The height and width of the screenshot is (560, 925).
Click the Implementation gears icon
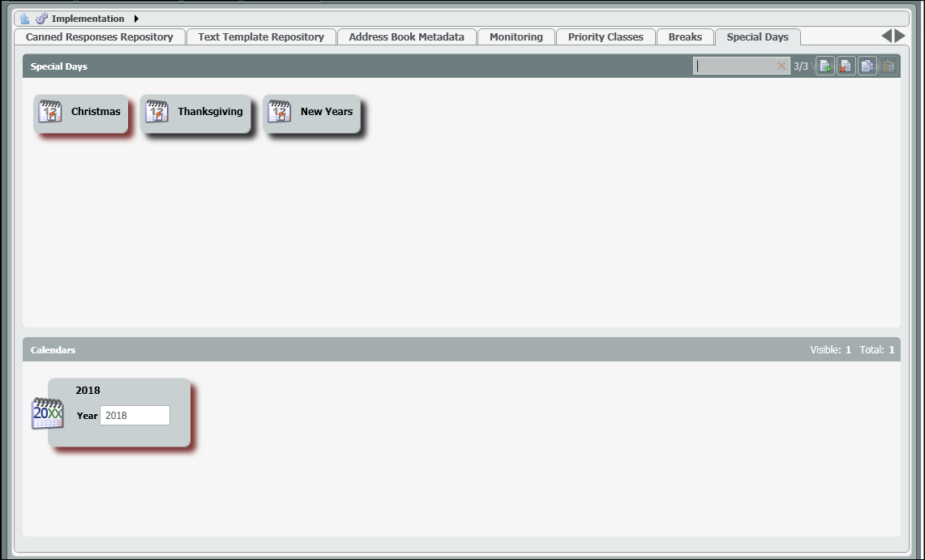tap(41, 19)
